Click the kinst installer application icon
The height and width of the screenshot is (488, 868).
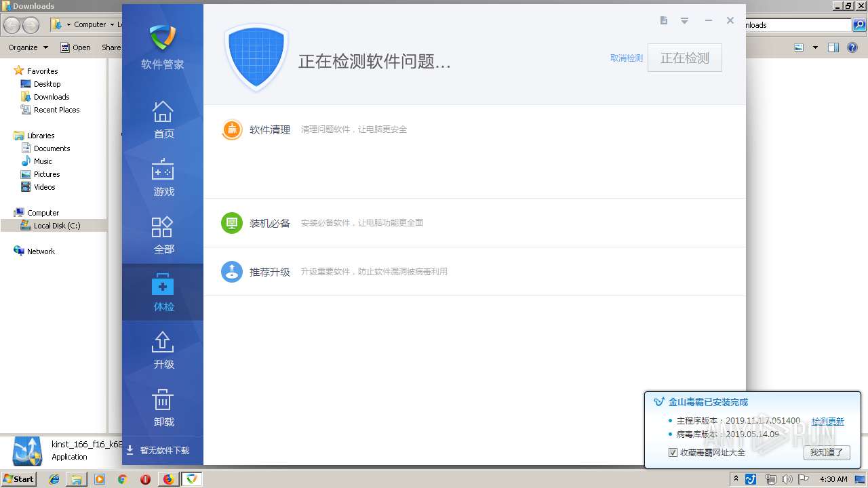tap(26, 451)
